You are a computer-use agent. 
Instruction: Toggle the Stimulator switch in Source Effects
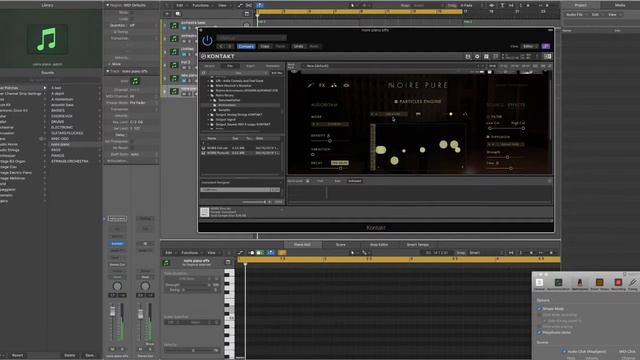(x=488, y=137)
